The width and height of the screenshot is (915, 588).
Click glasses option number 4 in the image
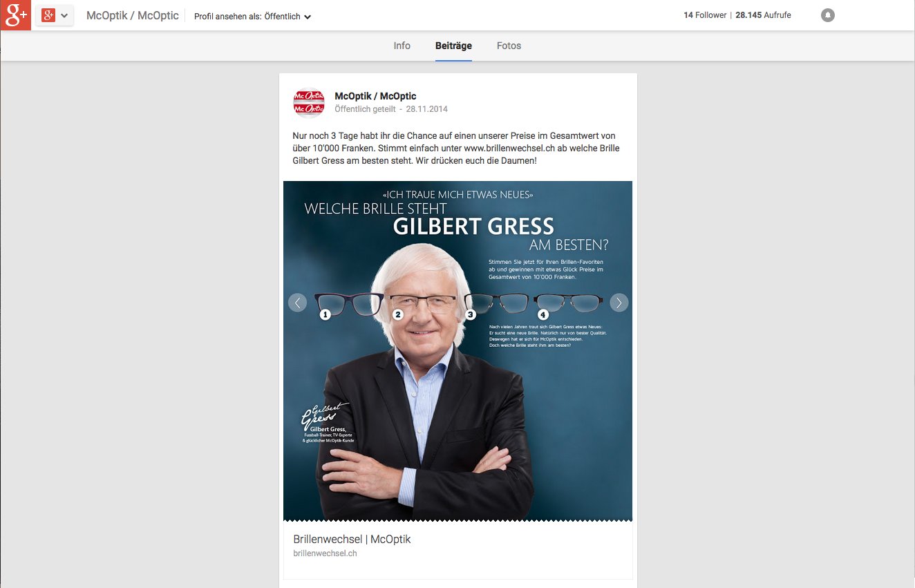click(x=568, y=305)
